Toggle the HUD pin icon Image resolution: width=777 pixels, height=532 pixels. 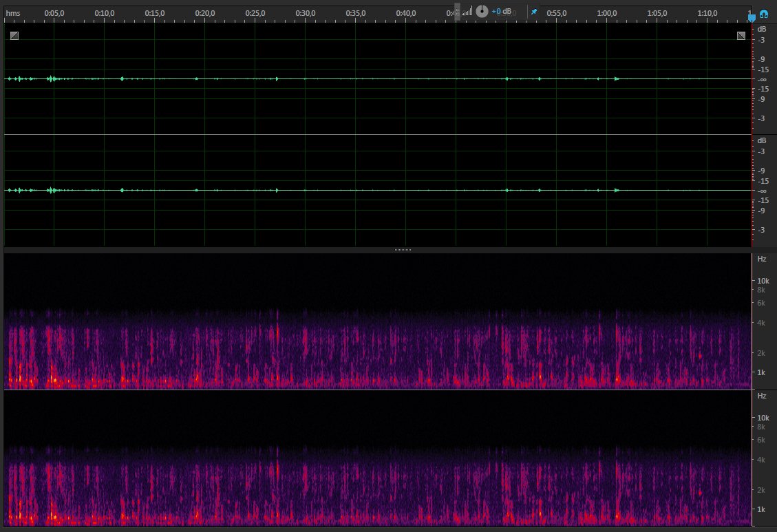pos(533,12)
